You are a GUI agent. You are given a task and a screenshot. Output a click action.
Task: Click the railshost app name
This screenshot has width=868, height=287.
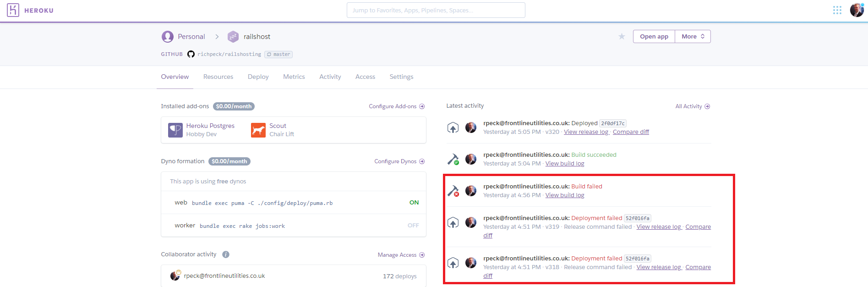pyautogui.click(x=257, y=37)
